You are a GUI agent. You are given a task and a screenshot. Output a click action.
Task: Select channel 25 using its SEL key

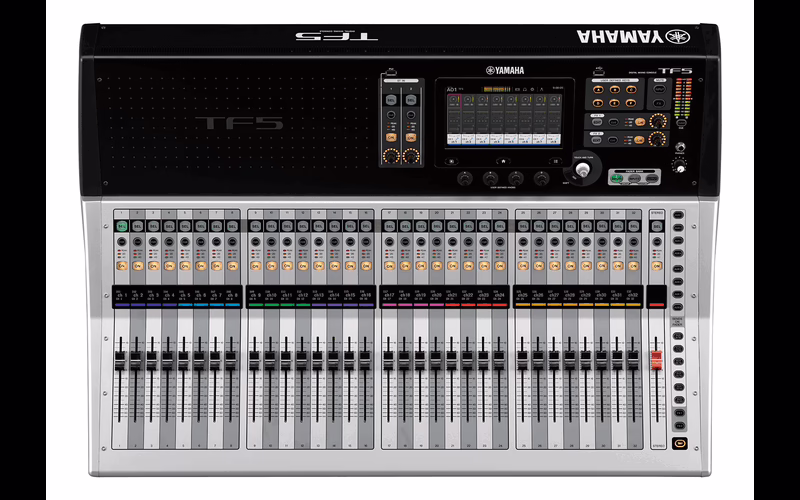point(523,226)
